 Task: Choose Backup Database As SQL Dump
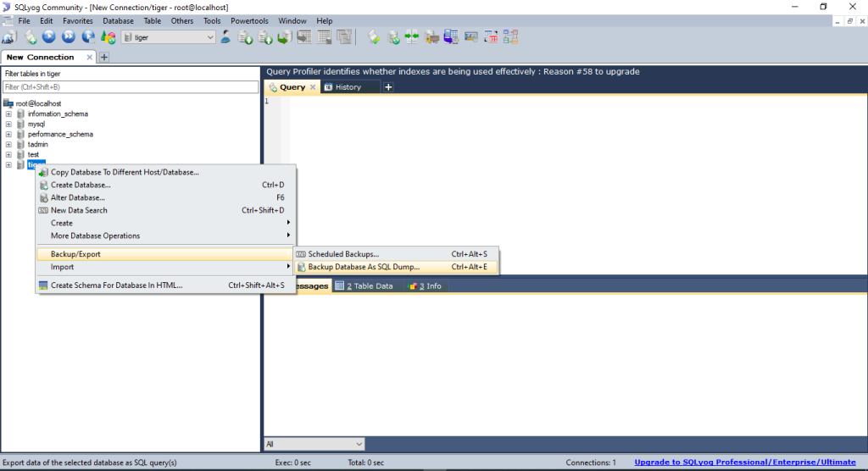(397, 267)
